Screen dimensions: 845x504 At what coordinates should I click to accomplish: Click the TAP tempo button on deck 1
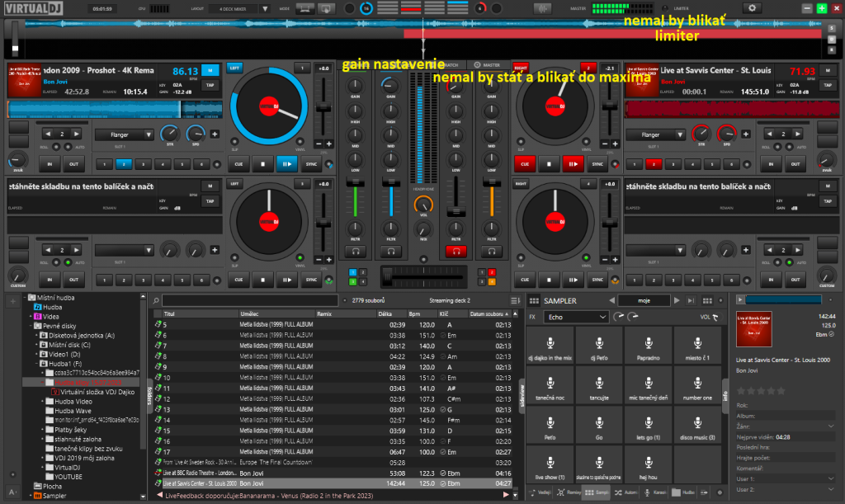click(x=210, y=85)
